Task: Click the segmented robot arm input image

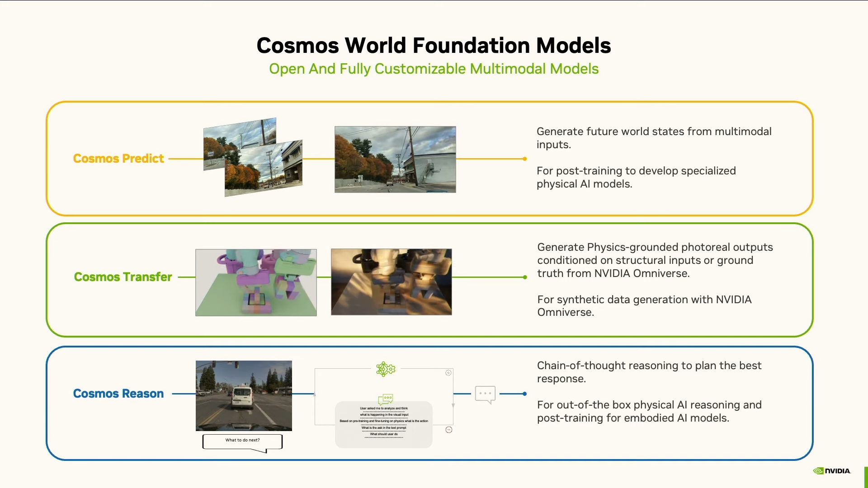Action: tap(256, 282)
